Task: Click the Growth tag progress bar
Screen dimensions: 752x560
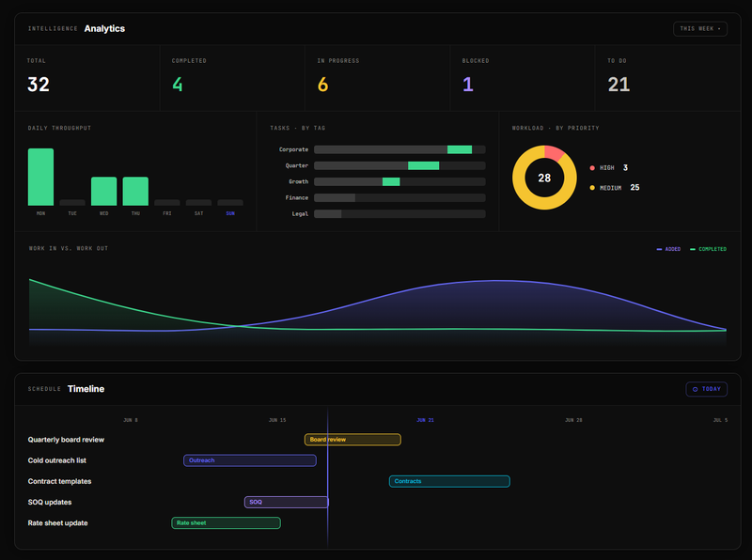Action: [399, 181]
